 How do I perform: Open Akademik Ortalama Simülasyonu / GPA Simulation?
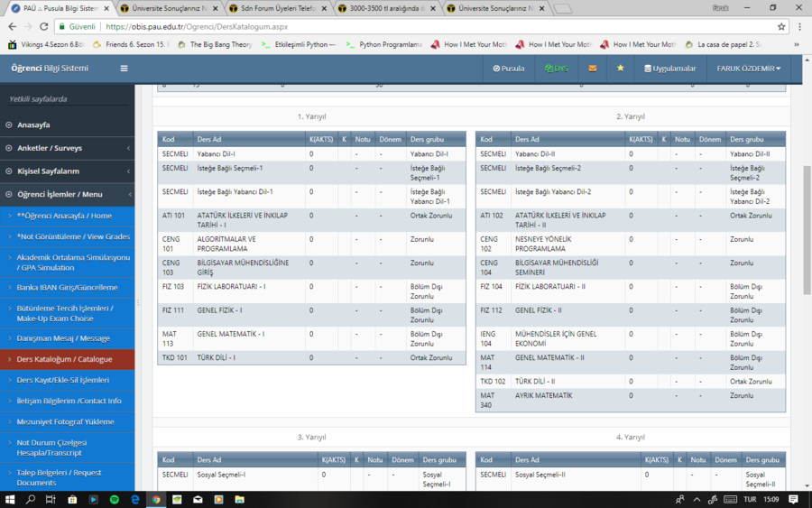coord(68,263)
